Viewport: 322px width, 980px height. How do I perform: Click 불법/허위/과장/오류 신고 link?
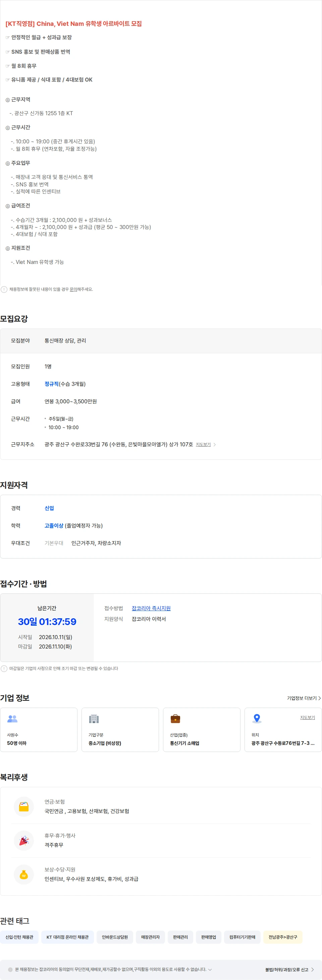(x=287, y=969)
